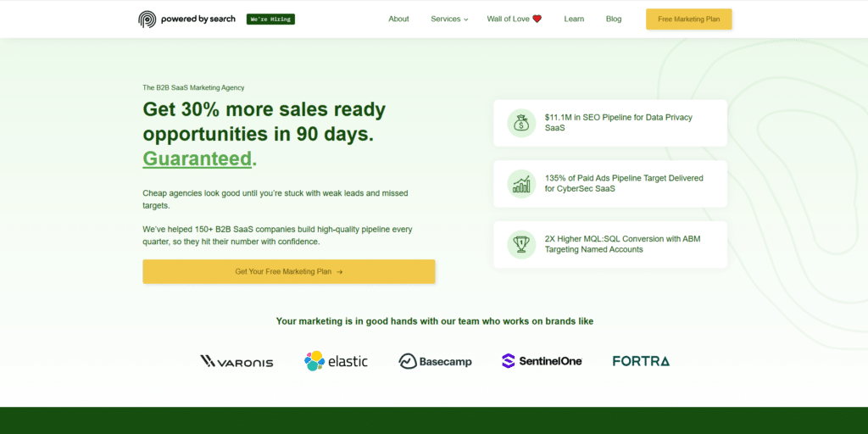Screen dimensions: 868x434
Task: Click Get Your Free Marketing Plan button
Action: click(288, 272)
